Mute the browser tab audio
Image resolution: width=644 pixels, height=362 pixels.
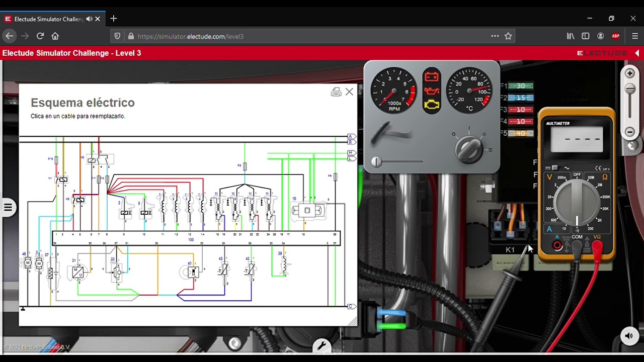pos(89,19)
